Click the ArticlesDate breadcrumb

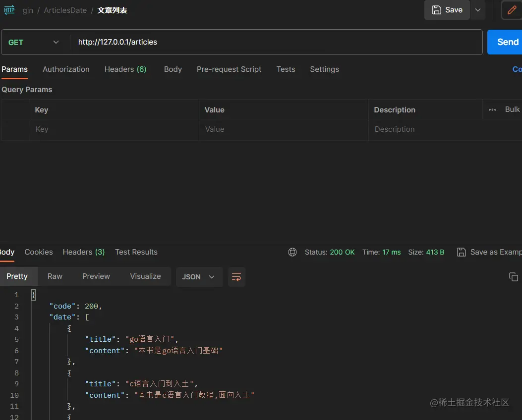point(65,10)
